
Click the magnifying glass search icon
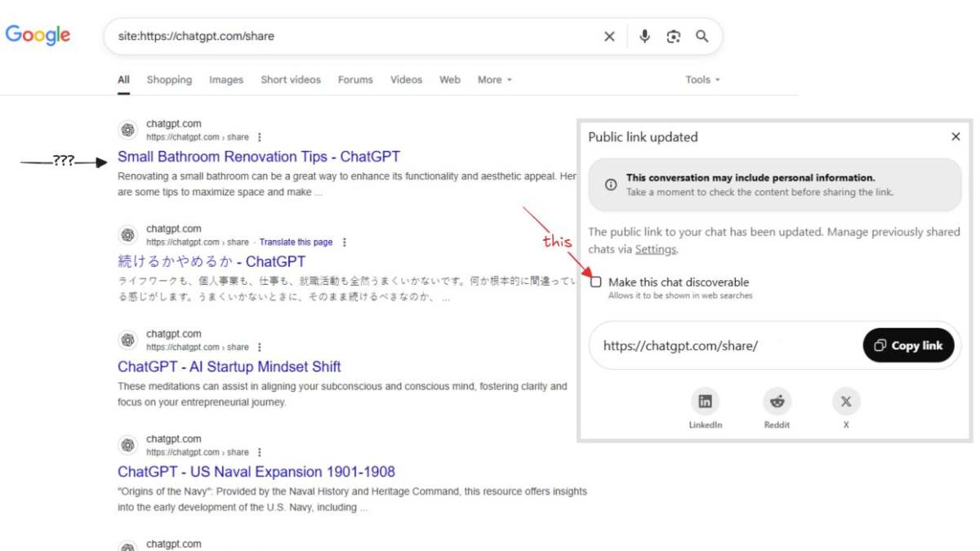pos(702,37)
